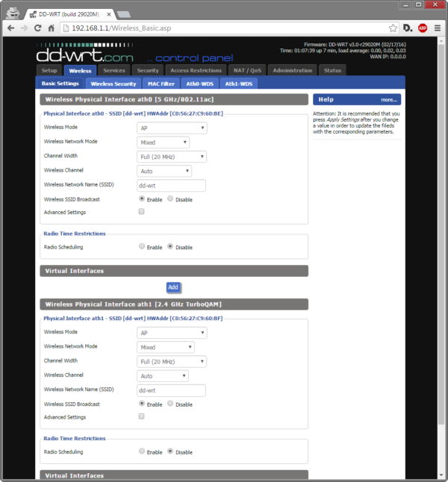Screen dimensions: 448x482
Task: Disable Wireless SSID Broadcast for ath0
Action: pyautogui.click(x=170, y=199)
